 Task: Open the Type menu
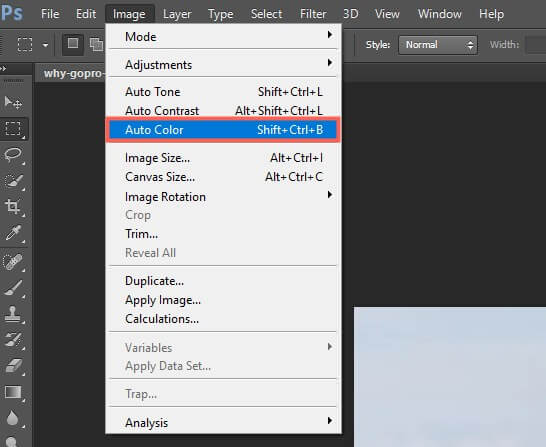coord(220,14)
